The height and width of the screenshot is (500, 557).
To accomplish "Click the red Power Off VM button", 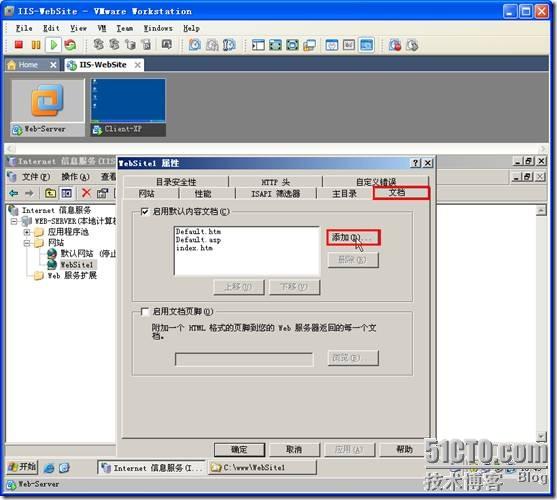I will [19, 45].
